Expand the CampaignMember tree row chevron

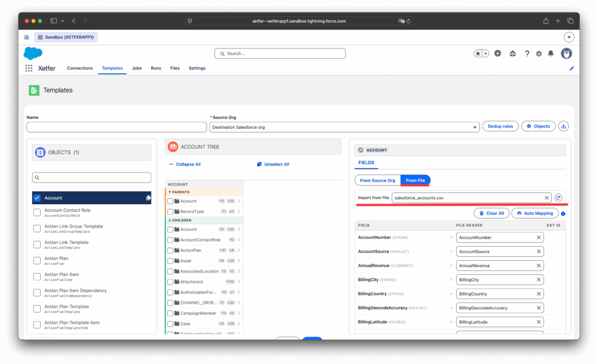239,313
